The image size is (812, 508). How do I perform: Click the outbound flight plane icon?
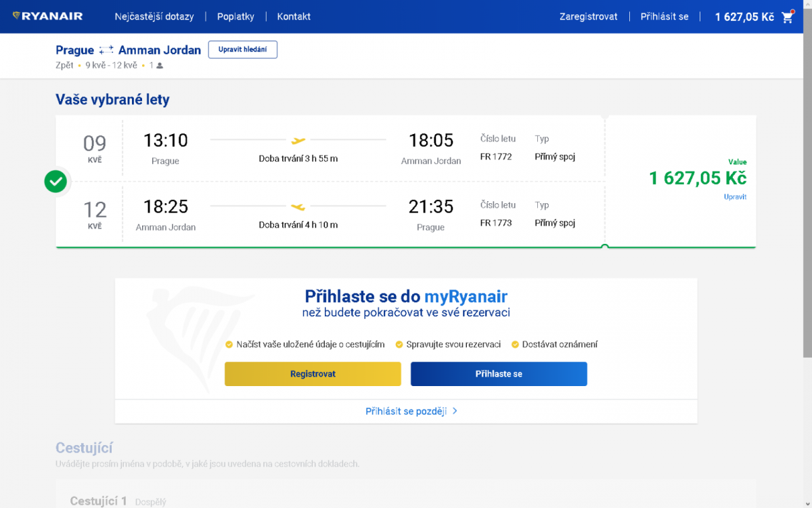298,140
